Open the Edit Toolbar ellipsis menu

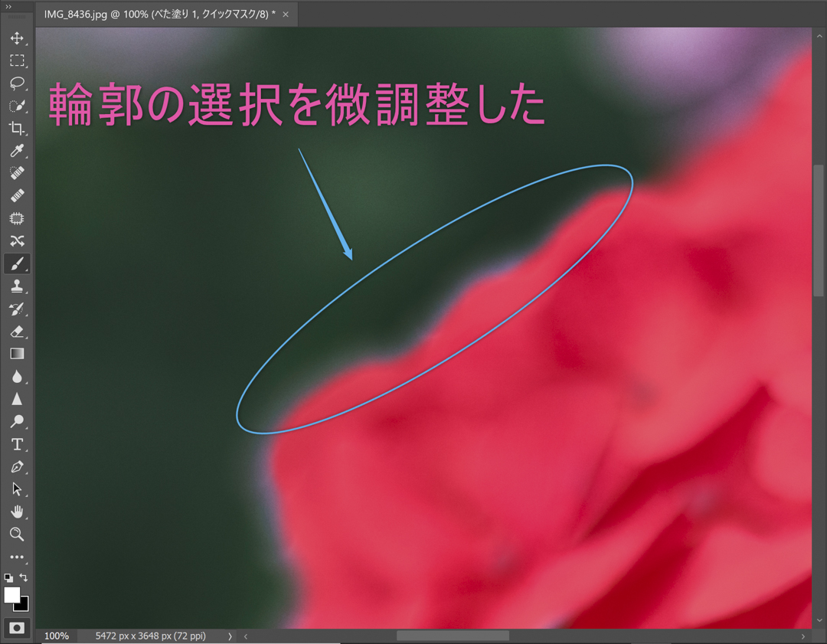point(17,557)
